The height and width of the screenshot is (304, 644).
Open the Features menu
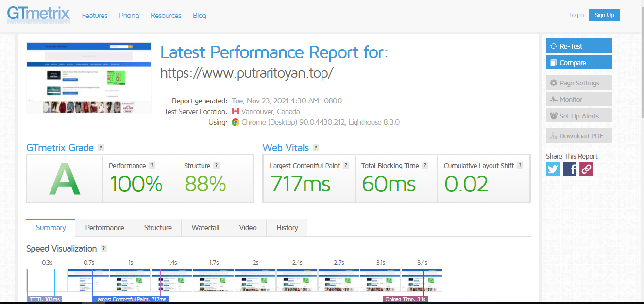point(95,16)
